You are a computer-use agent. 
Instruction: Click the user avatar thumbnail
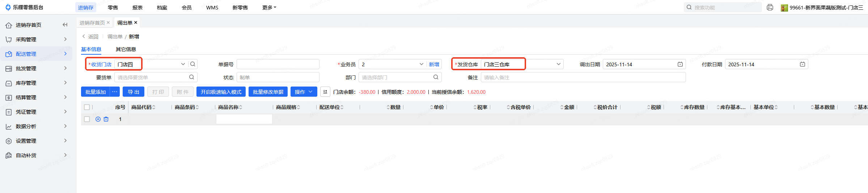(784, 8)
